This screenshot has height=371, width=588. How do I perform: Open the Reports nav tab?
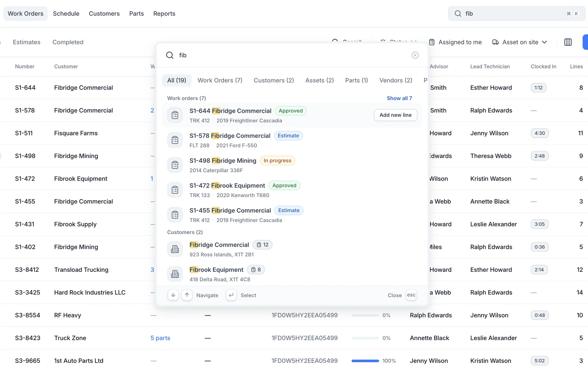tap(164, 14)
